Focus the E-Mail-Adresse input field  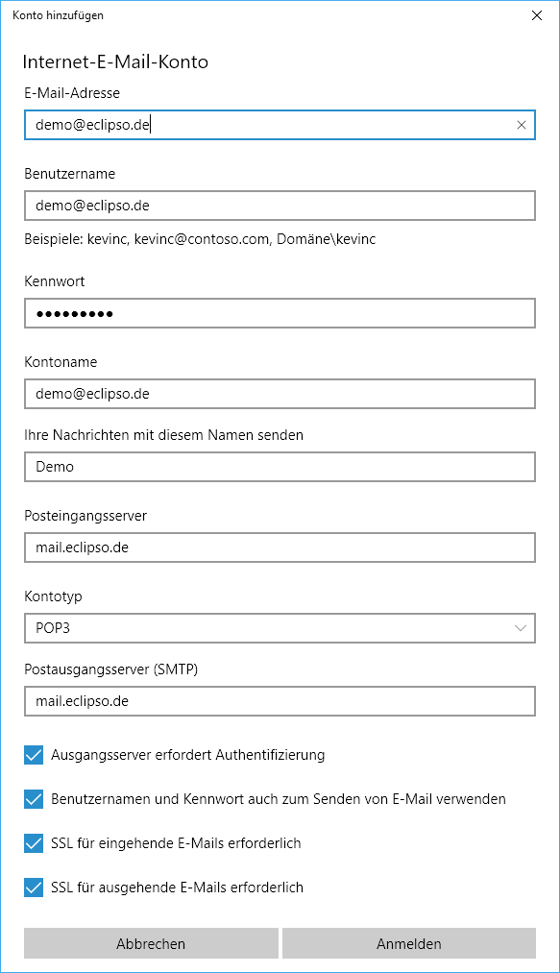[x=280, y=126]
